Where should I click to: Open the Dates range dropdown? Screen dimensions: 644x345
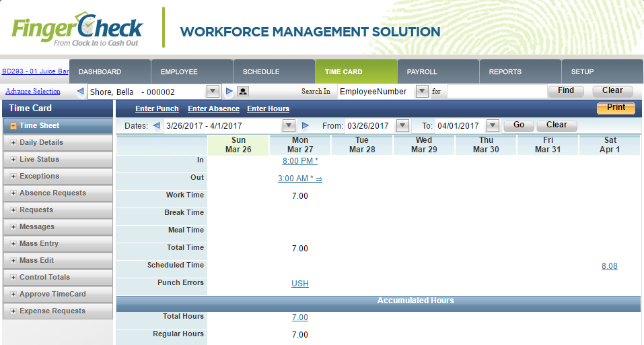pyautogui.click(x=289, y=125)
